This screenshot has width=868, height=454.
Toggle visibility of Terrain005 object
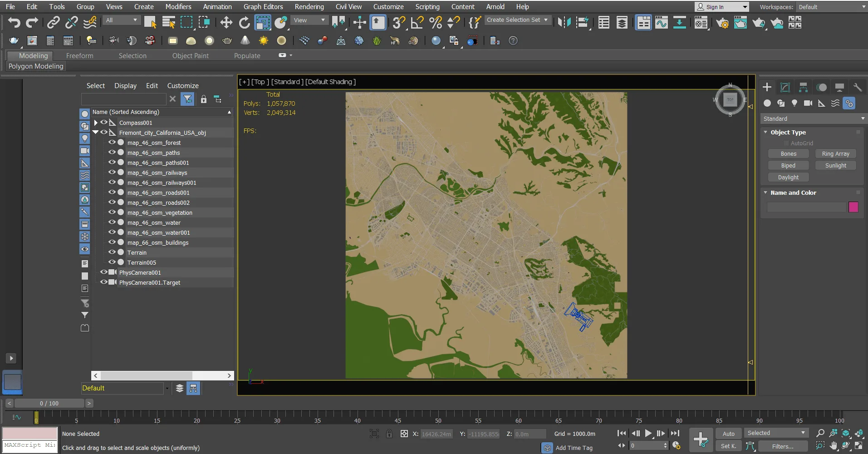(x=112, y=262)
